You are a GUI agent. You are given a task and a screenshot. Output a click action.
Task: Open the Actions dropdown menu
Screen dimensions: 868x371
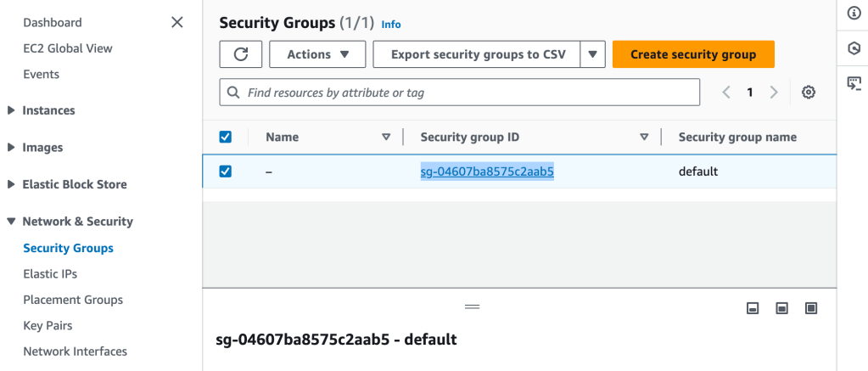(317, 54)
